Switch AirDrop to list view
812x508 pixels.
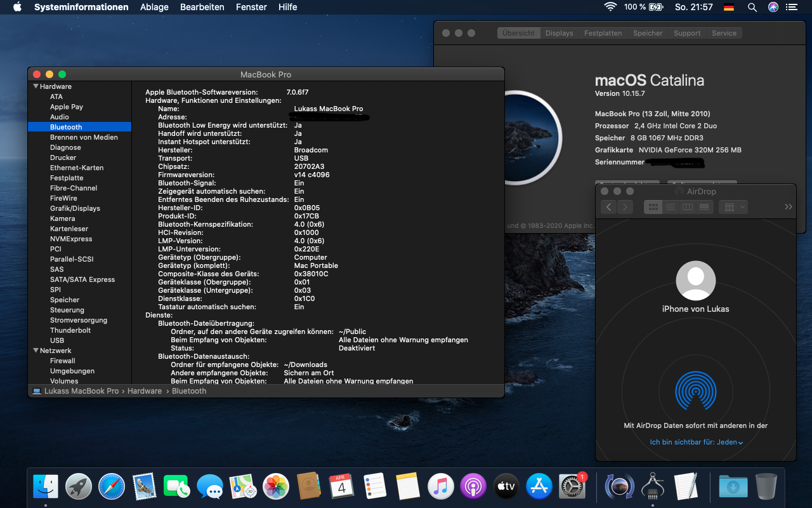(670, 207)
